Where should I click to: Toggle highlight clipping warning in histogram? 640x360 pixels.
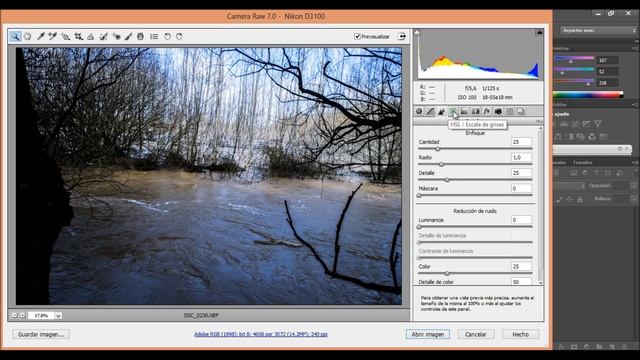click(540, 32)
